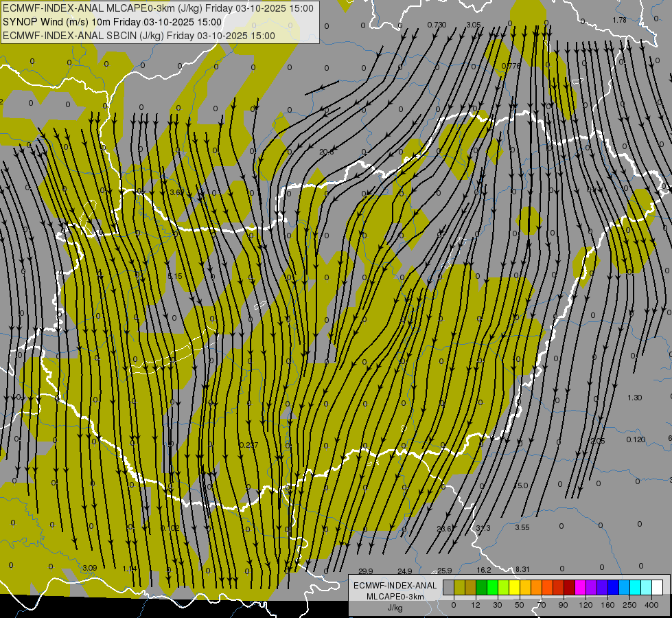Screen dimensions: 672x618
Task: Click the bright green legend swatch
Action: (492, 587)
